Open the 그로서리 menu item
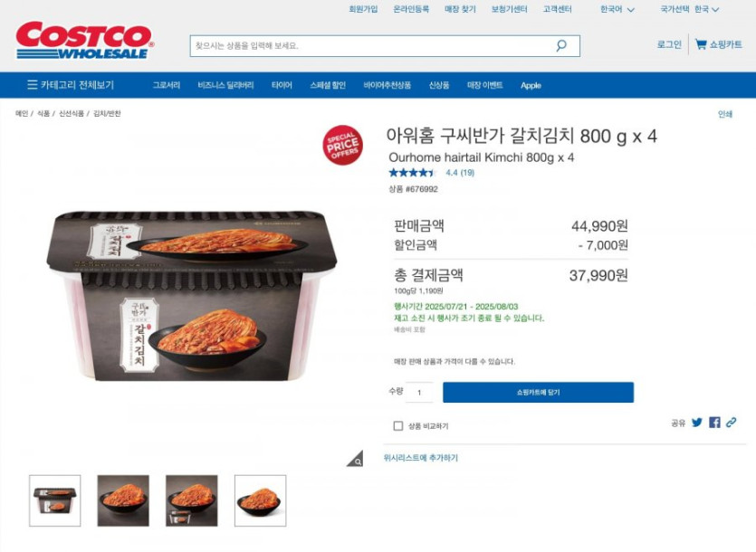 coord(166,85)
